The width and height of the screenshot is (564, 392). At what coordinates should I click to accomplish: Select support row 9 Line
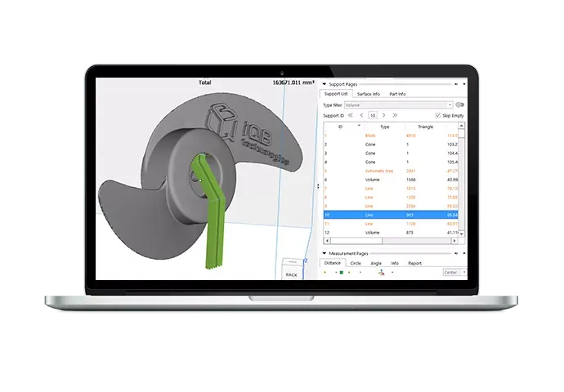pyautogui.click(x=391, y=206)
